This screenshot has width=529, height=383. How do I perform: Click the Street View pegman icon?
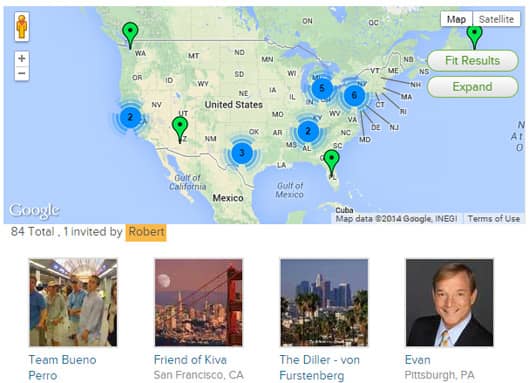point(22,27)
